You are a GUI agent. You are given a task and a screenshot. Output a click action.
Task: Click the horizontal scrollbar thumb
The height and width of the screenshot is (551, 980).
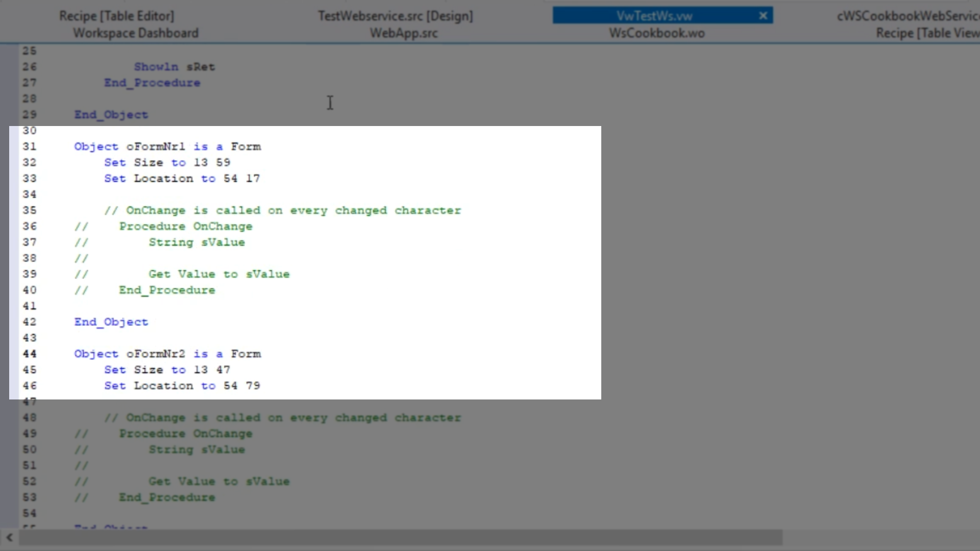point(401,537)
